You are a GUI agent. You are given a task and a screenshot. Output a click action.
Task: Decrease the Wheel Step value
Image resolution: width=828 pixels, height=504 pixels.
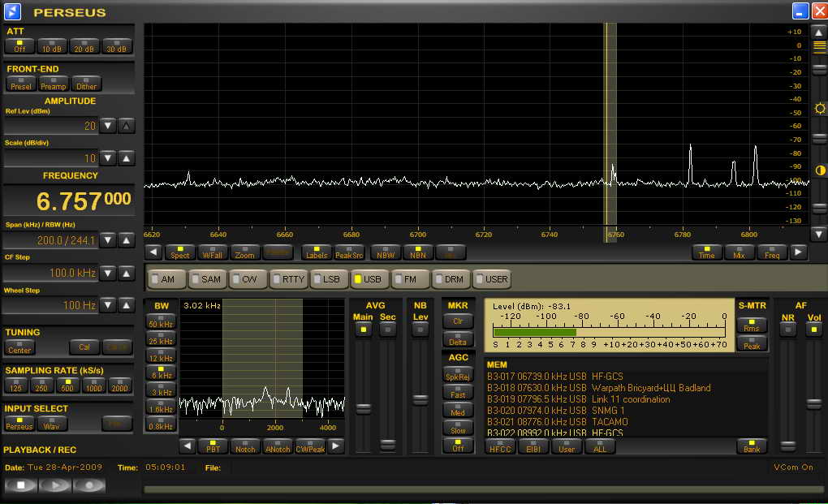tap(108, 305)
